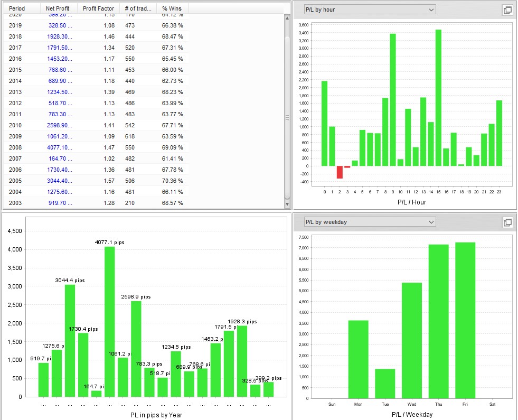The width and height of the screenshot is (518, 420).
Task: Select the 2007 period row
Action: [x=96, y=158]
